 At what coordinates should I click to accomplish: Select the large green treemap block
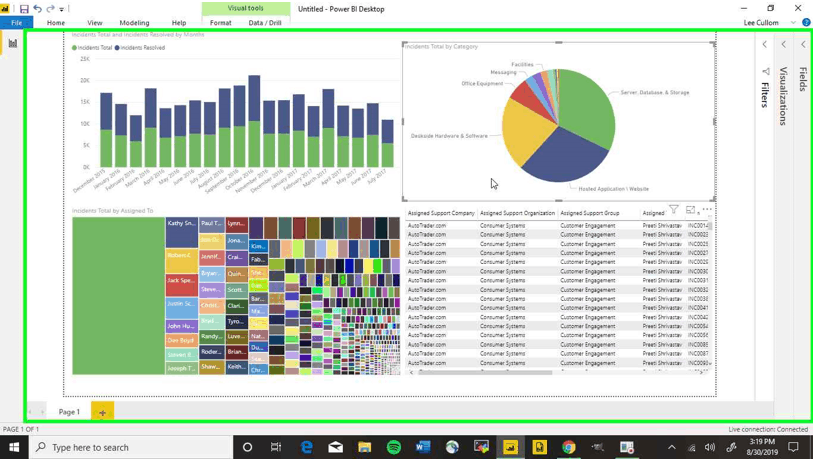pos(118,295)
